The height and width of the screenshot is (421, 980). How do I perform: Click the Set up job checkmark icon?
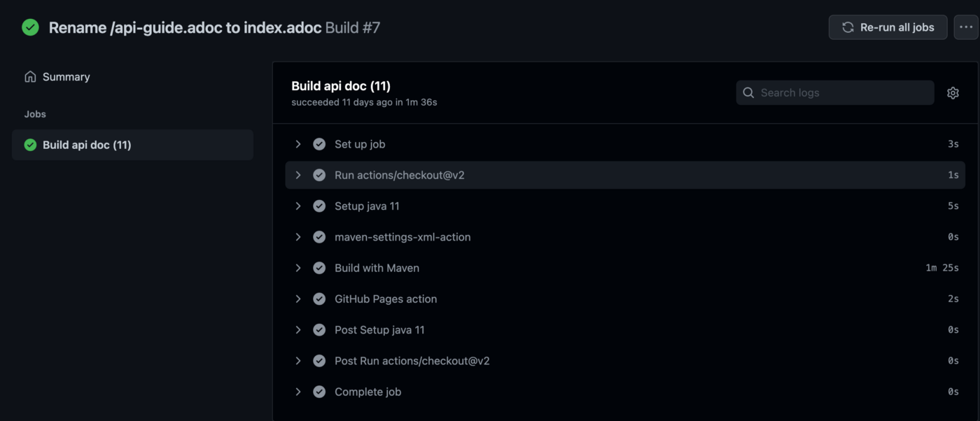319,144
